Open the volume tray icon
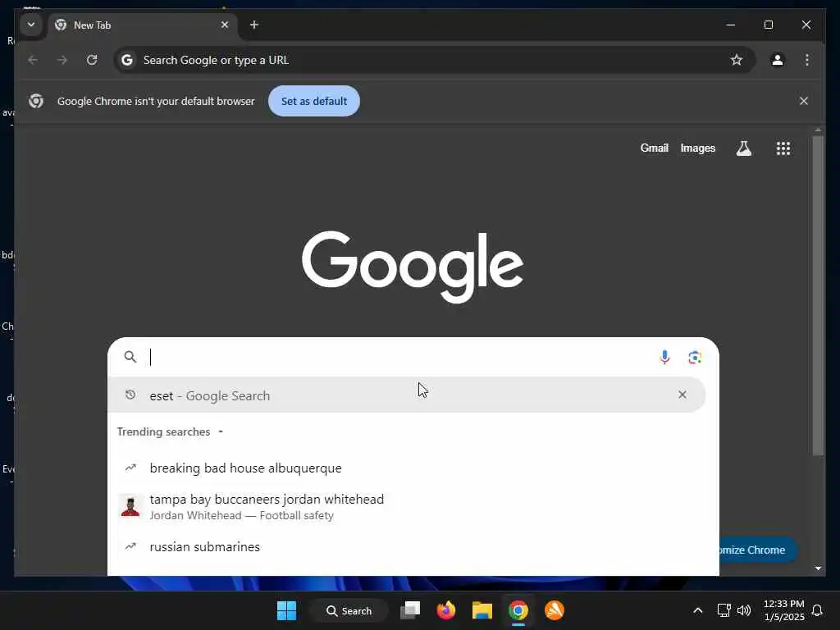 click(x=743, y=610)
